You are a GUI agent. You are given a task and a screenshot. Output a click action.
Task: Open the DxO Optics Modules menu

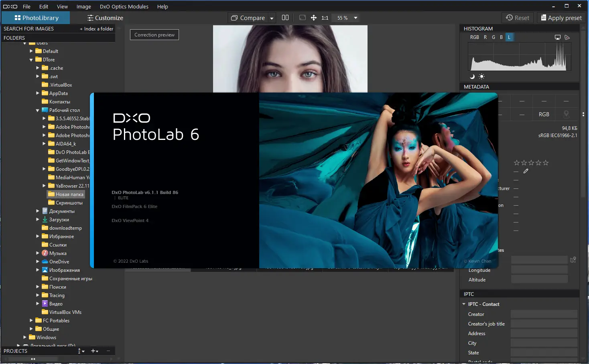pos(124,6)
